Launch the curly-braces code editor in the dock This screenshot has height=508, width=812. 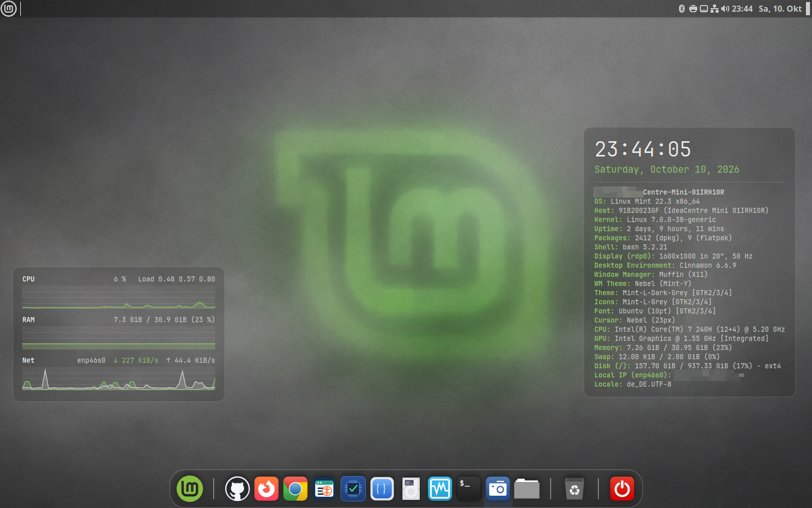(x=382, y=489)
